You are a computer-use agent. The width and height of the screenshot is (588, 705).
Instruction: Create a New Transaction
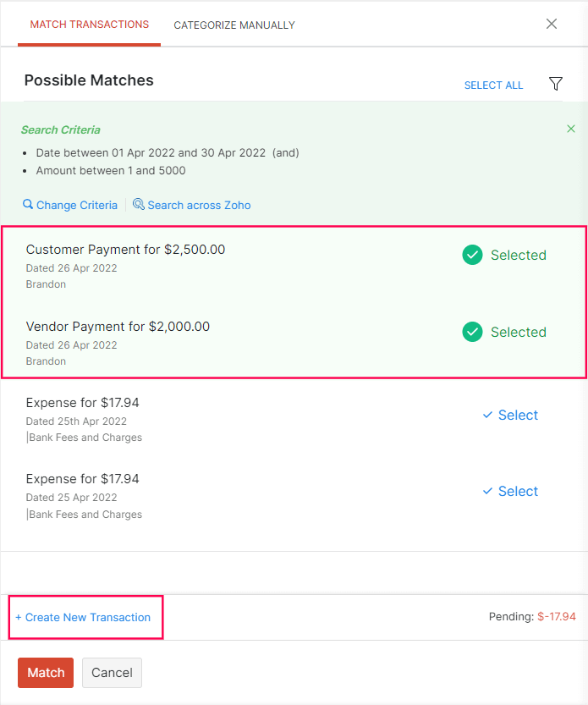(x=85, y=617)
